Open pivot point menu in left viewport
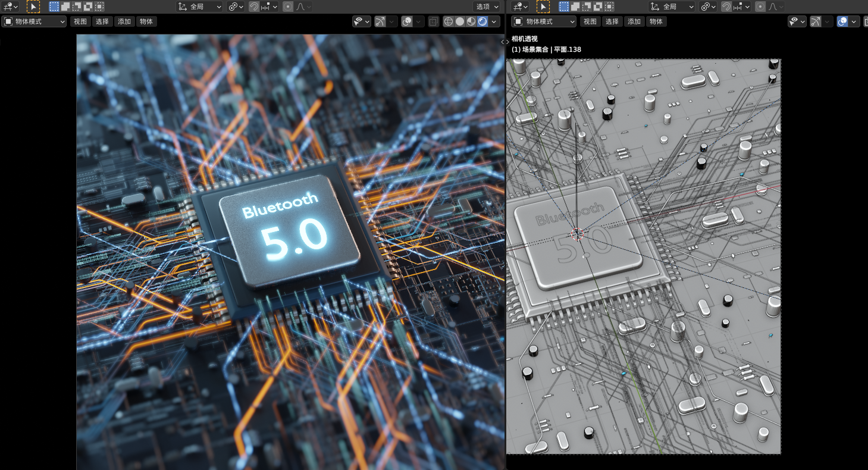This screenshot has height=470, width=868. (x=236, y=7)
